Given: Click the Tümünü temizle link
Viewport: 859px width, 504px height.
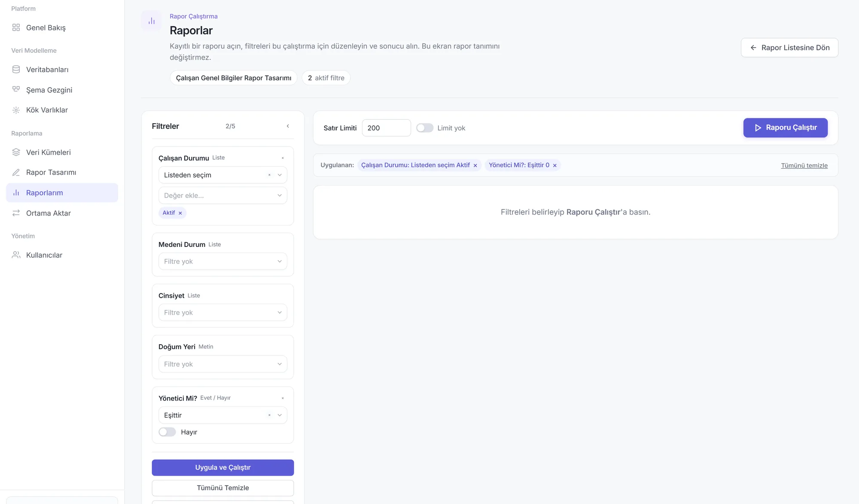Looking at the screenshot, I should pyautogui.click(x=804, y=165).
